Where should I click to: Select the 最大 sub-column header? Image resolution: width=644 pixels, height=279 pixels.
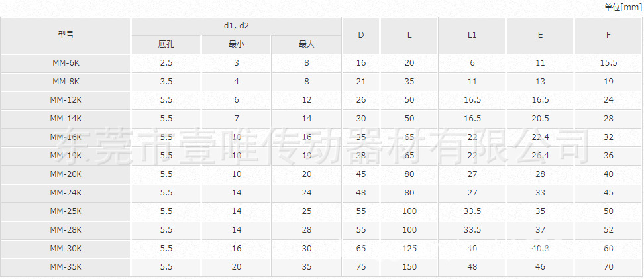click(x=306, y=44)
